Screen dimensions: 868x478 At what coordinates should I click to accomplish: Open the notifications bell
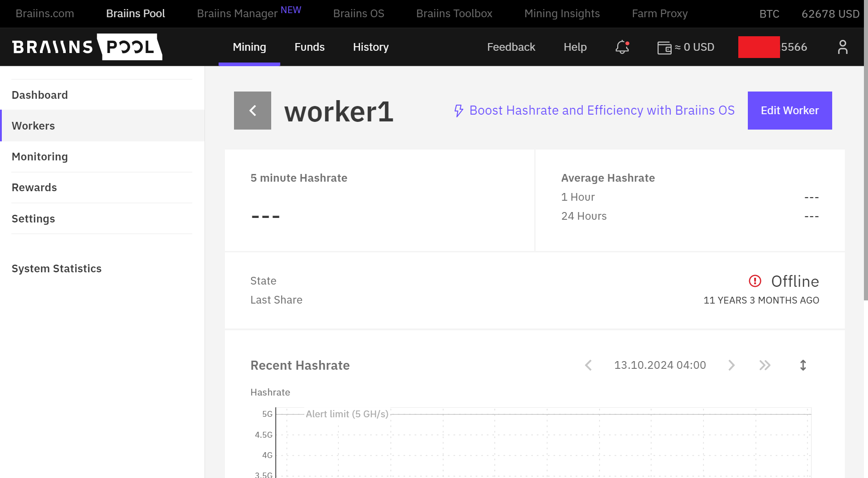click(622, 47)
